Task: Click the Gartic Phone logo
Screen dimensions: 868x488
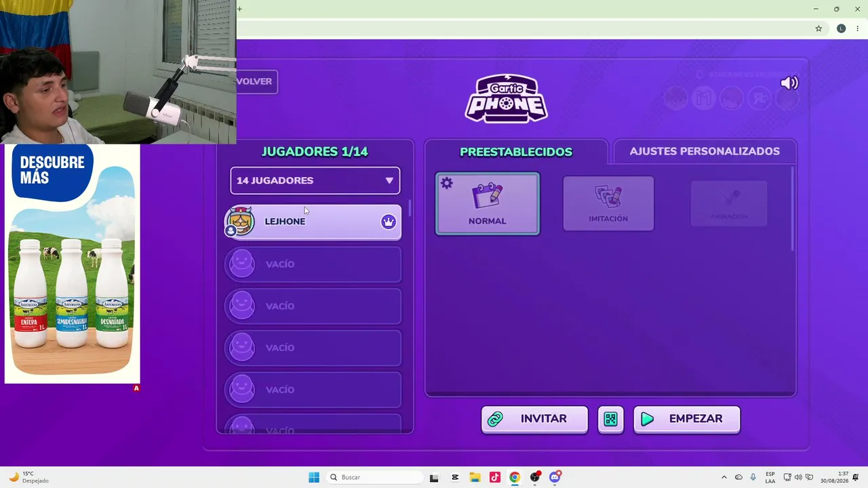Action: 507,98
